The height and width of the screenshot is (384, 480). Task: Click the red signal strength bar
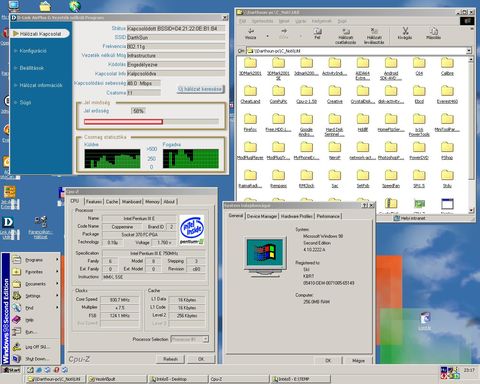coord(123,122)
